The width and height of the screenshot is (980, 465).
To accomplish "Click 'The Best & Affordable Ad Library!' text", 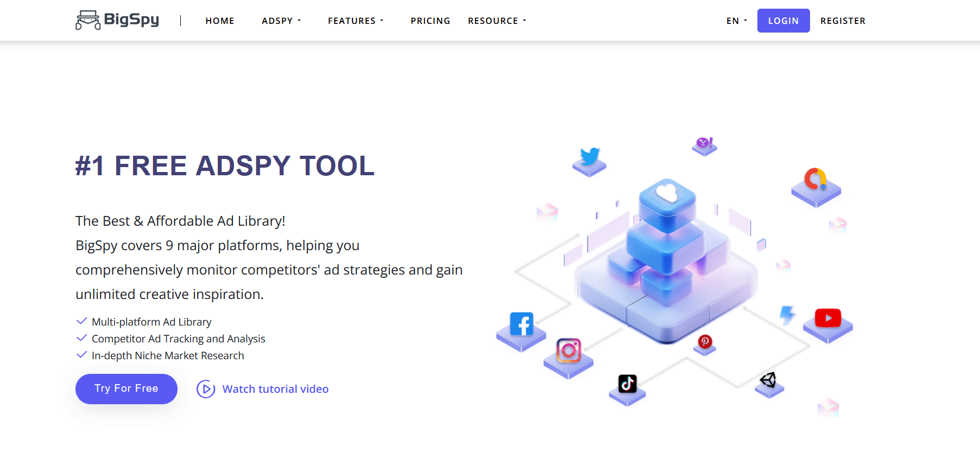I will 180,221.
